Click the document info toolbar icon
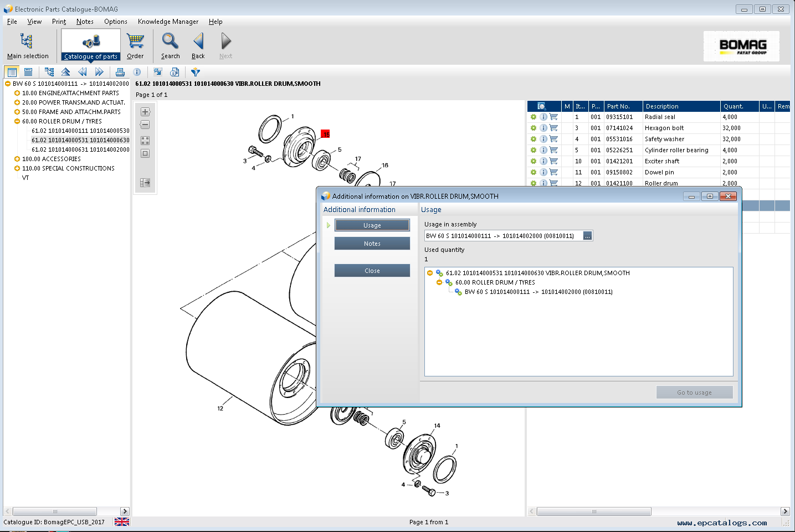Screen dimensions: 795x532 tap(175, 72)
